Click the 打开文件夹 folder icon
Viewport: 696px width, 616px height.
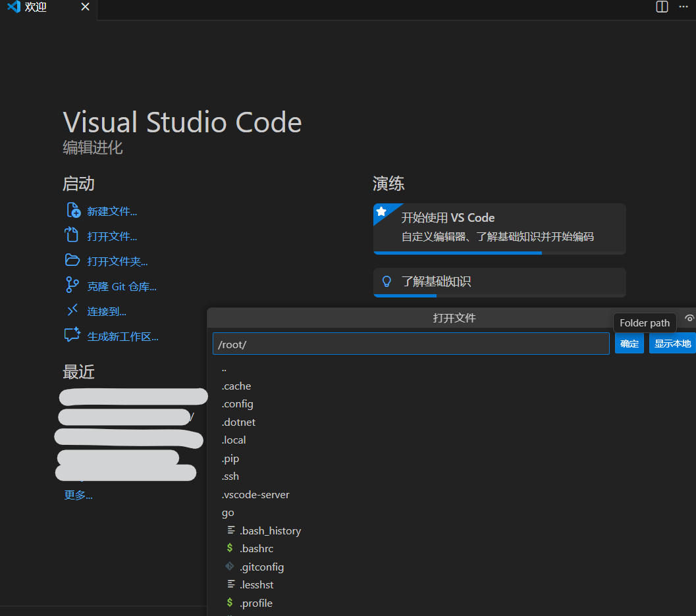[72, 260]
